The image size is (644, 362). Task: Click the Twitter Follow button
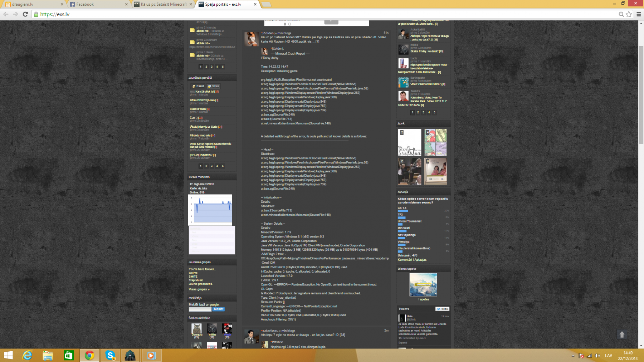pyautogui.click(x=442, y=309)
